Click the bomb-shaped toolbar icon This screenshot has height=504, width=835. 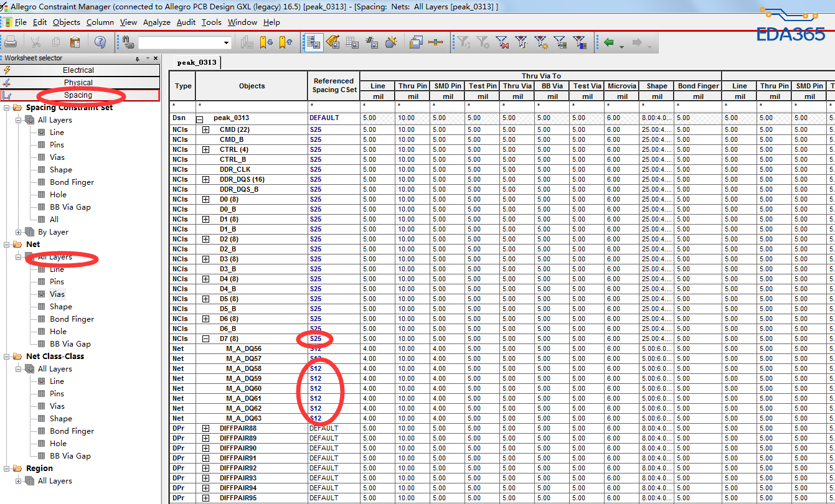pyautogui.click(x=390, y=42)
